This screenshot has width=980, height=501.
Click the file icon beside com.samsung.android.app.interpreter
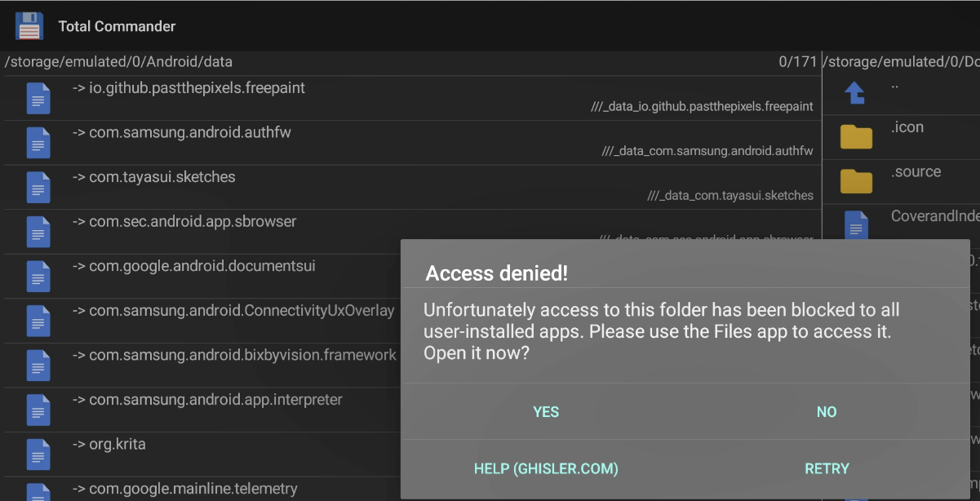point(38,410)
